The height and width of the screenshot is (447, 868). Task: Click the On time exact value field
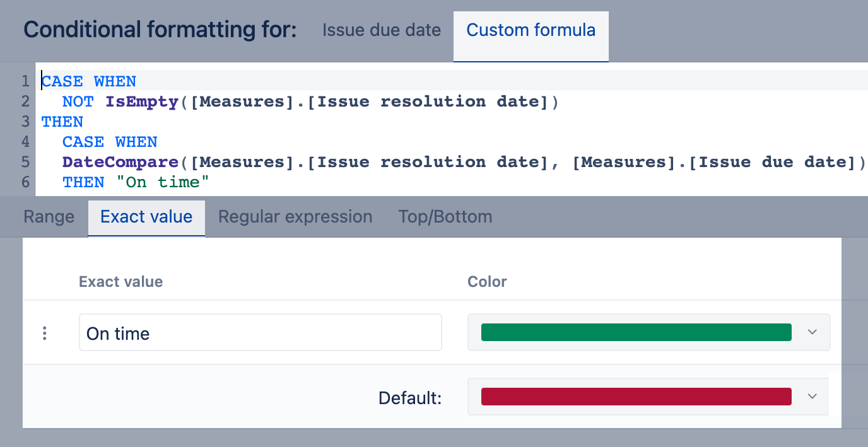[x=260, y=333]
